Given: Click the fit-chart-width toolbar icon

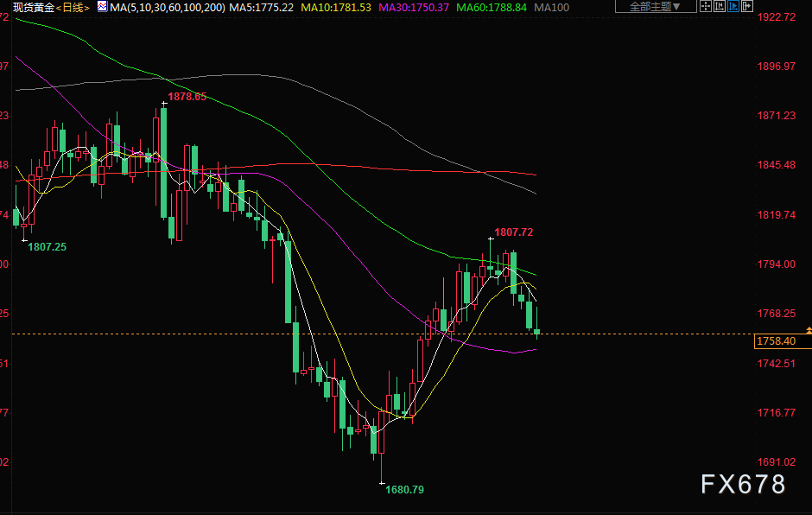Looking at the screenshot, I should pos(720,6).
